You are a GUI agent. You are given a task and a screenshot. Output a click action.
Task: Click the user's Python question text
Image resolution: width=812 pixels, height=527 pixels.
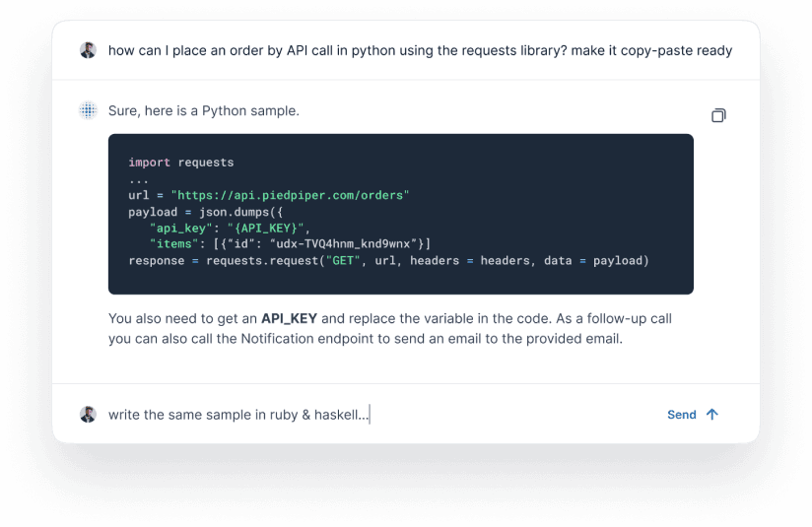[x=420, y=50]
